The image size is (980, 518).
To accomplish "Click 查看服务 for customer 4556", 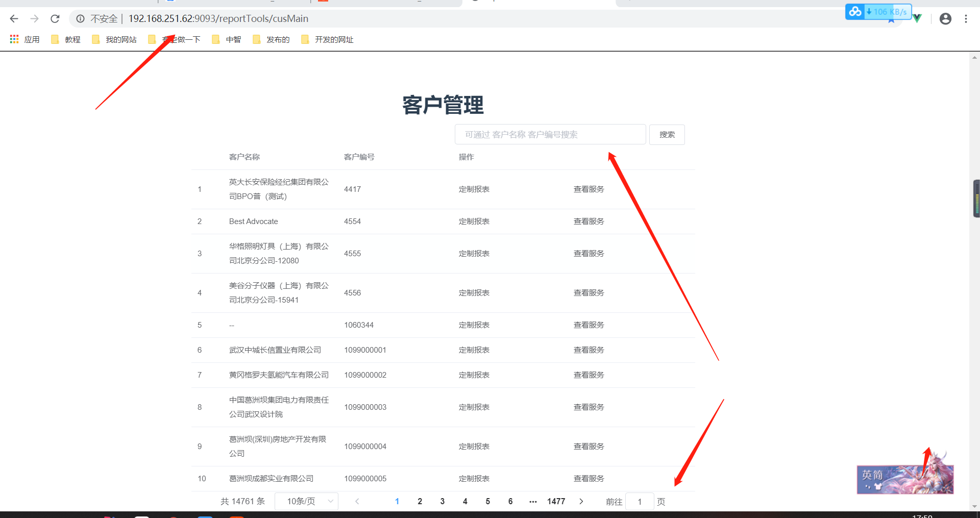I will 589,293.
